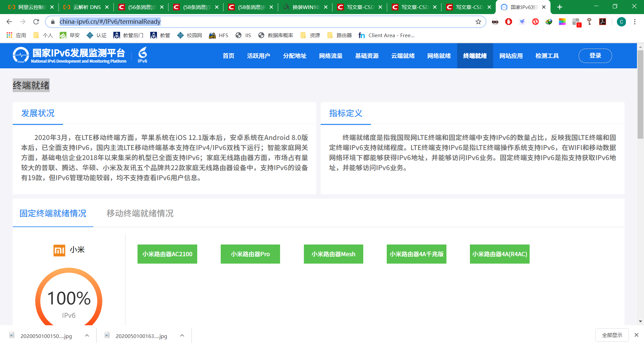Image resolution: width=644 pixels, height=345 pixels.
Task: Open 基础资源 navigation item
Action: coord(367,56)
